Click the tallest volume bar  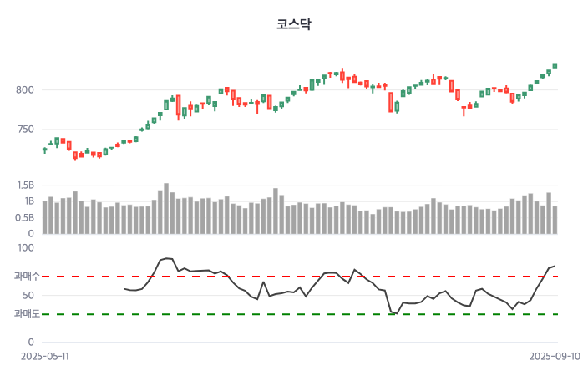click(x=166, y=208)
